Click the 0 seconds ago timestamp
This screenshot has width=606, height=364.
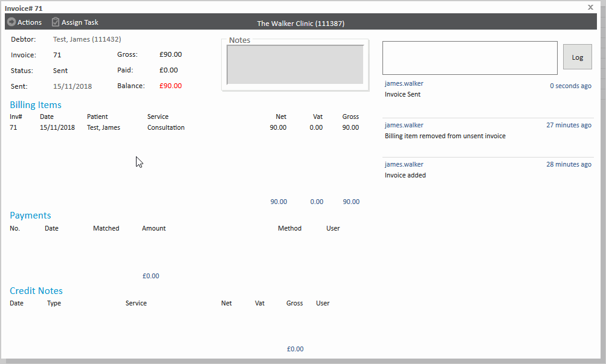coord(570,86)
